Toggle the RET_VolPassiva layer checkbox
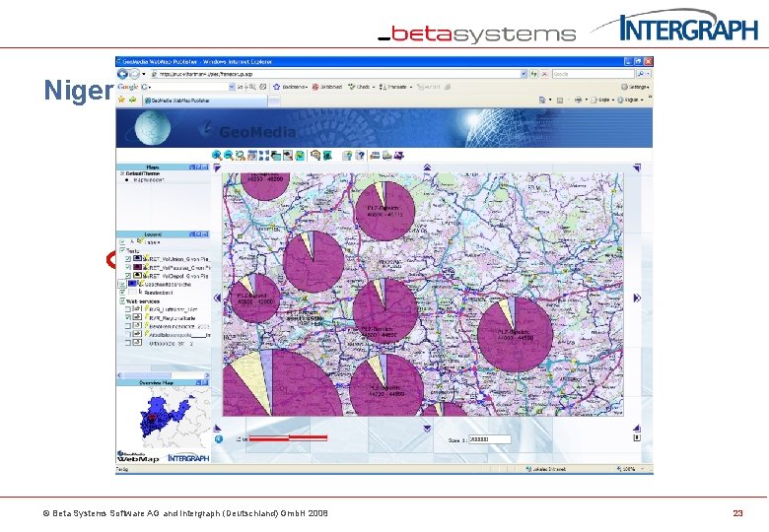The width and height of the screenshot is (769, 532). 128,267
